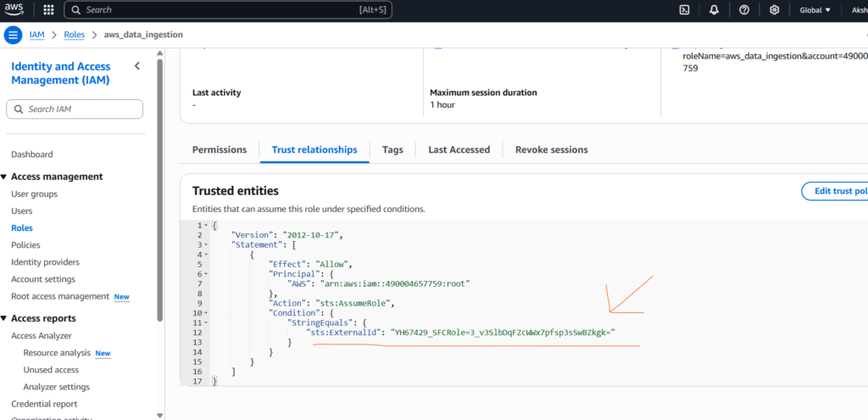The height and width of the screenshot is (420, 868).
Task: Click the sidebar scroll up arrow
Action: pyautogui.click(x=160, y=53)
